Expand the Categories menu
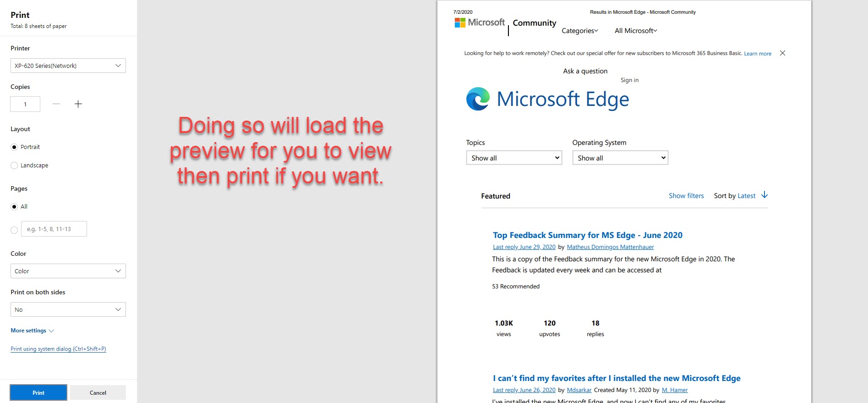Screen dimensions: 868x403 [580, 31]
